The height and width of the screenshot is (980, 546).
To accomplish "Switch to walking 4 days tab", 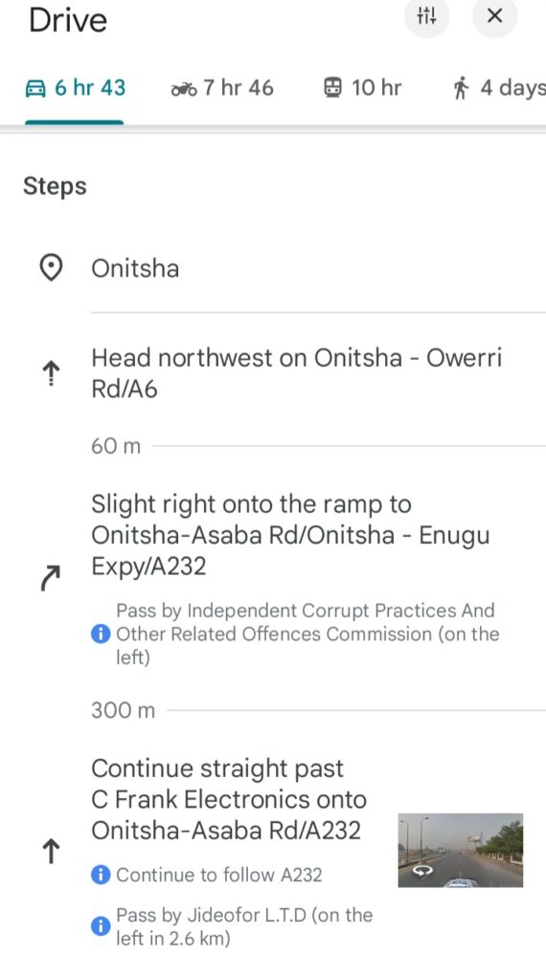I will tap(499, 88).
